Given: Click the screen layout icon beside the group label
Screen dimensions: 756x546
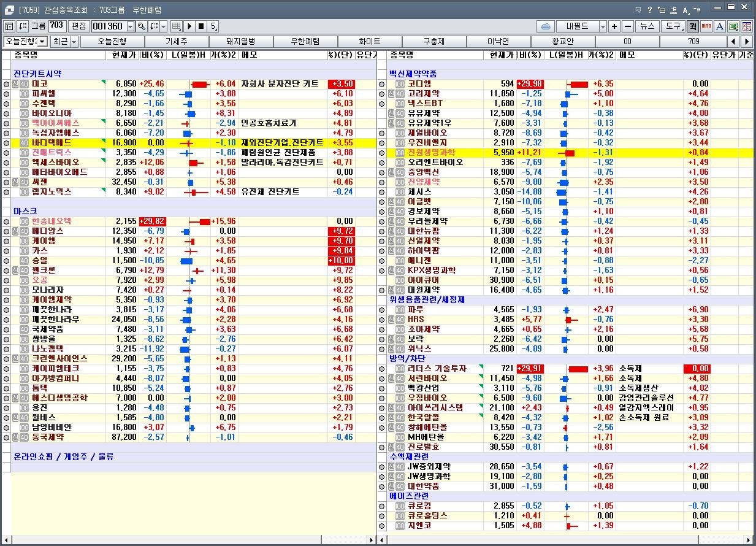Looking at the screenshot, I should coord(9,26).
